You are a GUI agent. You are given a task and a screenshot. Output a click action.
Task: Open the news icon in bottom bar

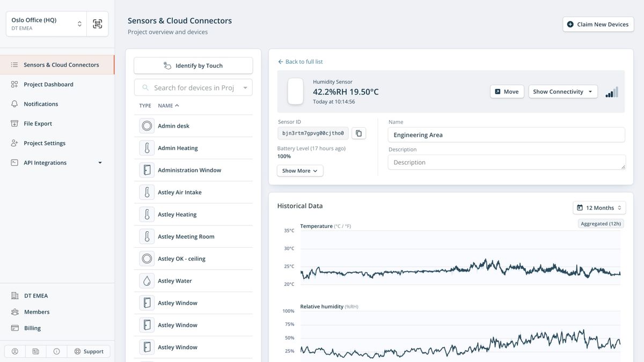pyautogui.click(x=36, y=351)
